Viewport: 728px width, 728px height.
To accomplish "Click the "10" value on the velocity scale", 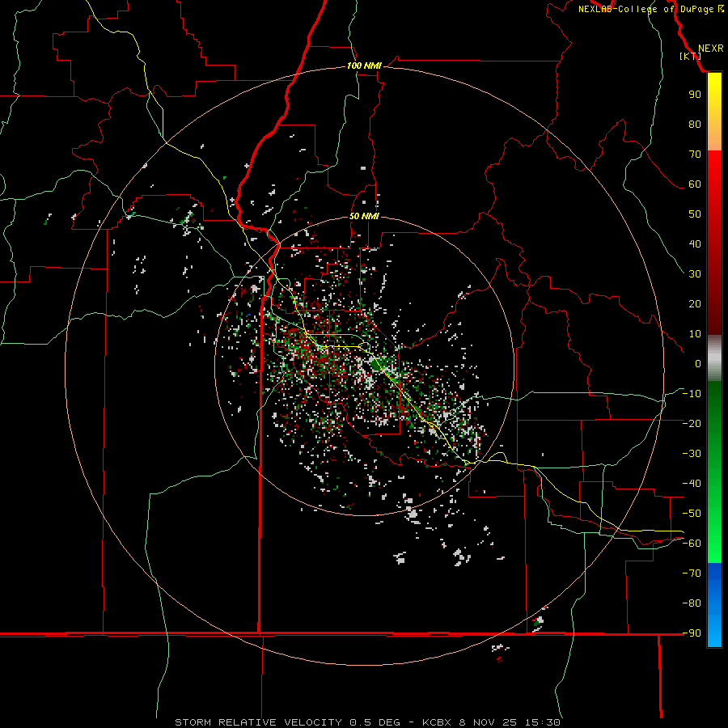I will (x=695, y=334).
